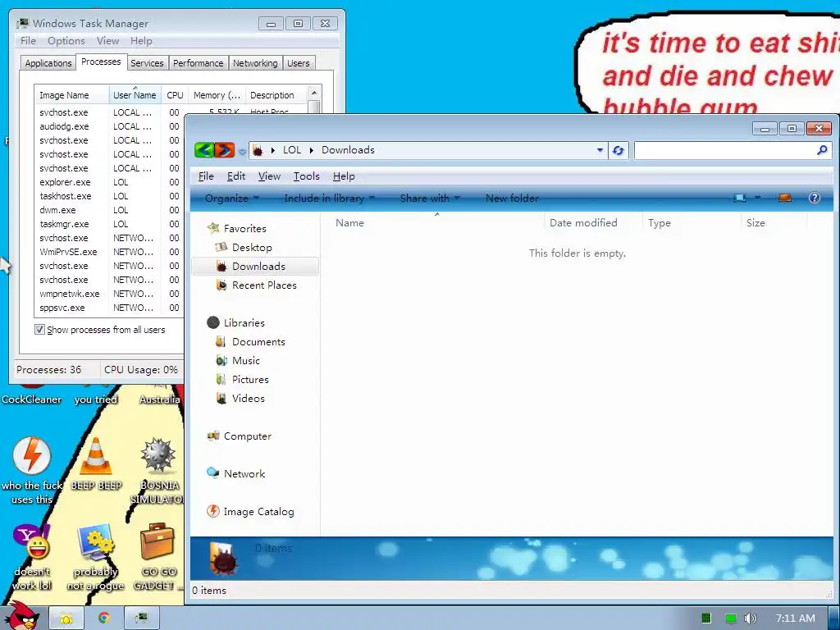Image resolution: width=840 pixels, height=630 pixels.
Task: Sort folder by Type column header
Action: [691, 223]
